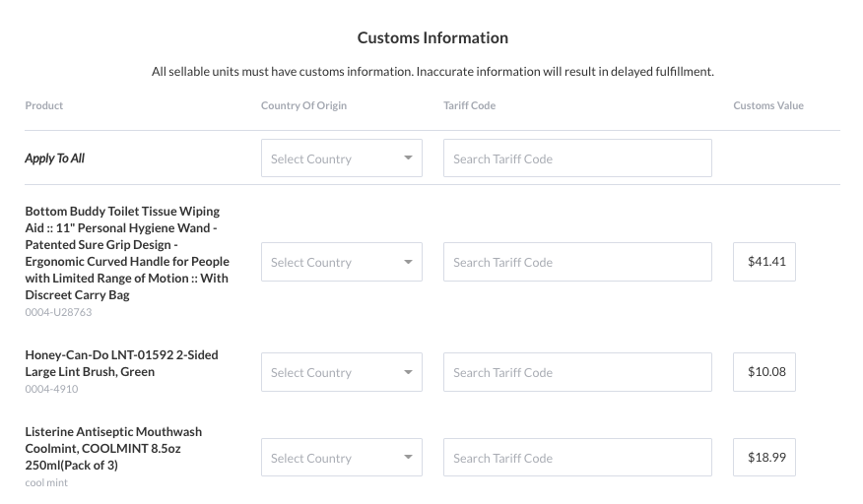
Task: Open the Apply To All country dropdown
Action: coord(341,158)
